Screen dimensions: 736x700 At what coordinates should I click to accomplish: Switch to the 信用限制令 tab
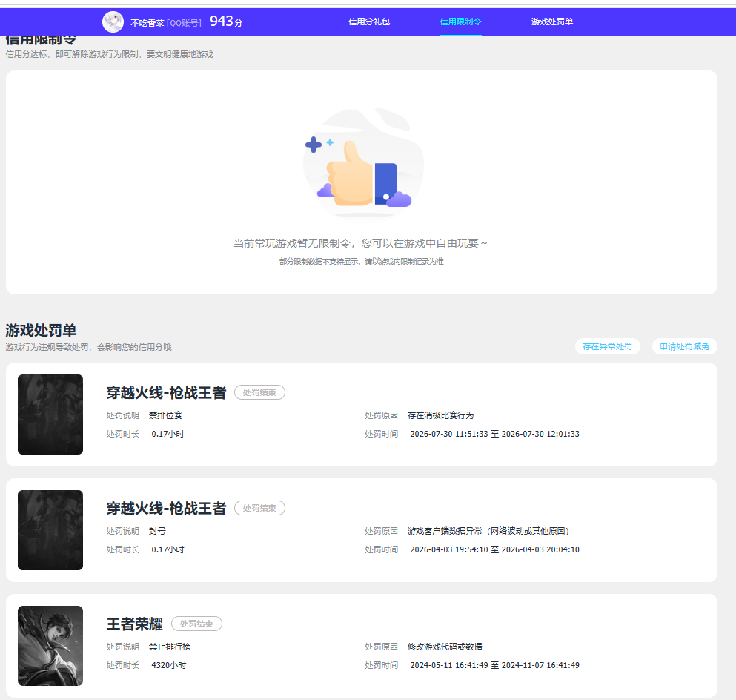[x=460, y=22]
